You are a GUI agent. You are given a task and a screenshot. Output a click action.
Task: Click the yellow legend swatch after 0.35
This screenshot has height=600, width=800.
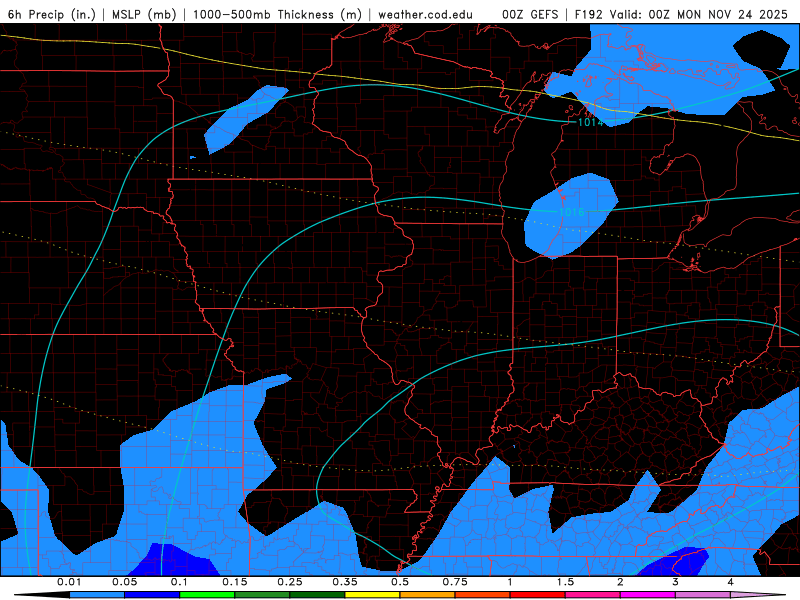tap(372, 595)
